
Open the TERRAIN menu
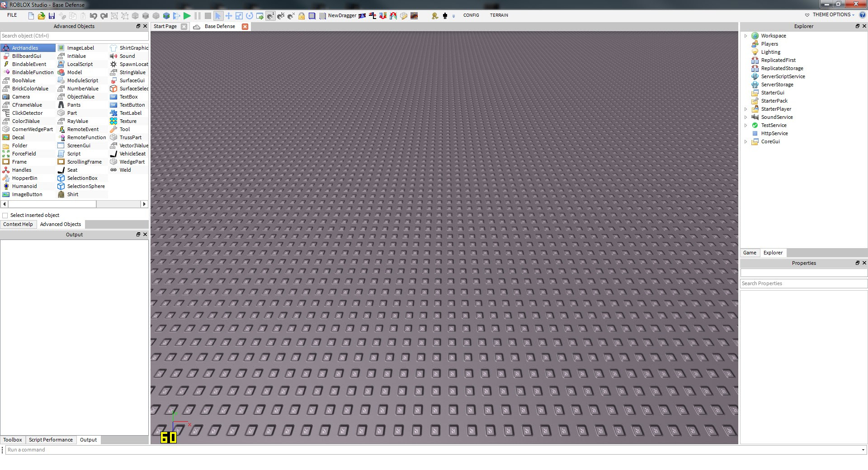(499, 15)
